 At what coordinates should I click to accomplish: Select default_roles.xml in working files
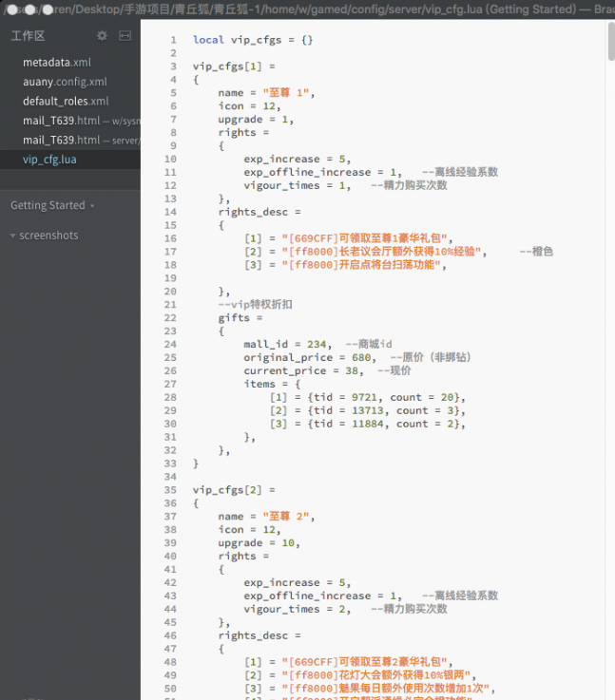point(66,101)
